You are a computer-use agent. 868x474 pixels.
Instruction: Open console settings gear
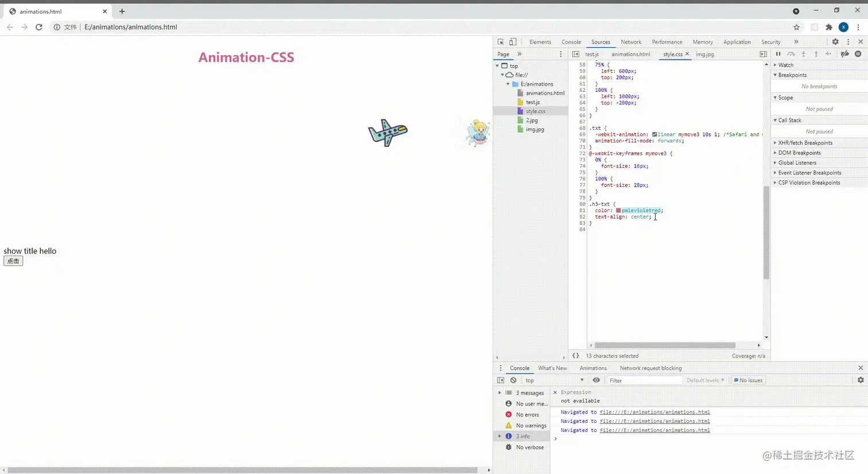pyautogui.click(x=861, y=380)
